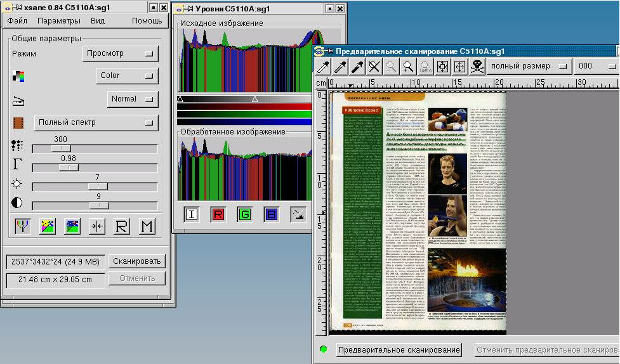This screenshot has width=620, height=364.
Task: Toggle the intensity 'I' histogram button
Action: [x=192, y=214]
